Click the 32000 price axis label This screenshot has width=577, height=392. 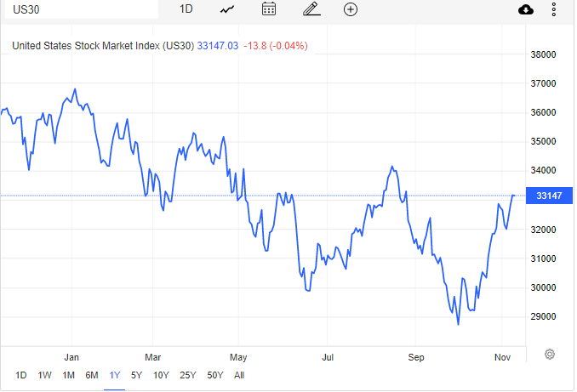pyautogui.click(x=543, y=230)
